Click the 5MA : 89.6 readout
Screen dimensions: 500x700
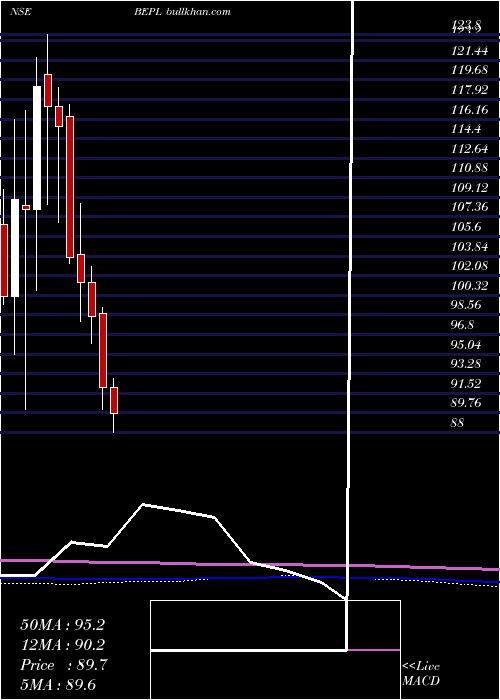point(58,685)
